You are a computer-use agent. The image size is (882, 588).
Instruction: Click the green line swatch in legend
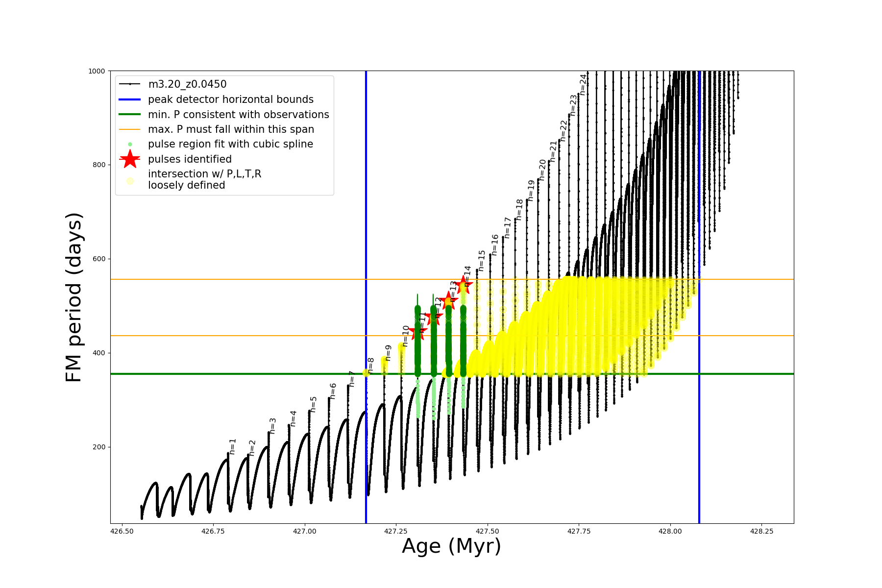point(130,114)
